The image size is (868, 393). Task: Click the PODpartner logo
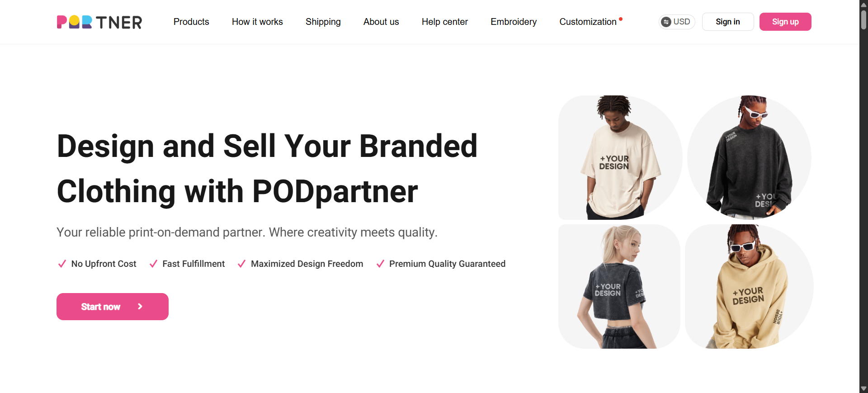99,22
